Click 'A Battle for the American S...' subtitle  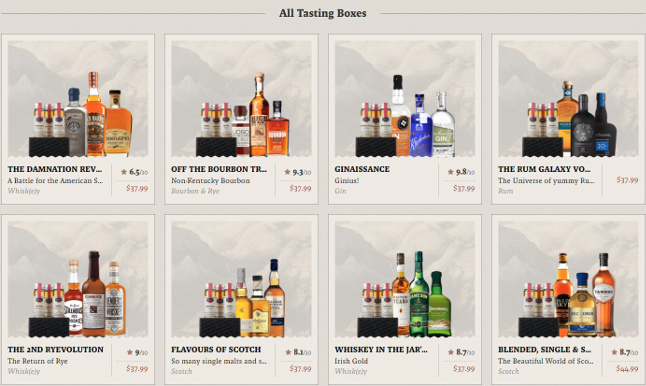55,180
